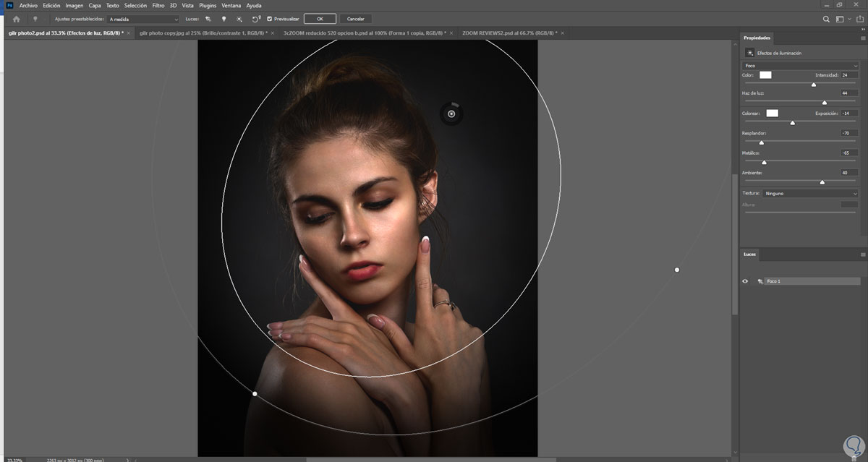868x462 pixels.
Task: Click the Intensidad value field
Action: tap(849, 74)
